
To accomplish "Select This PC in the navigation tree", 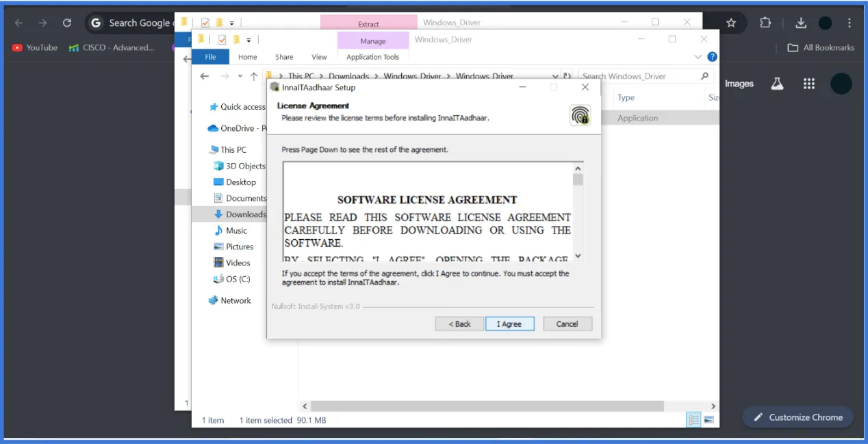I will [227, 149].
